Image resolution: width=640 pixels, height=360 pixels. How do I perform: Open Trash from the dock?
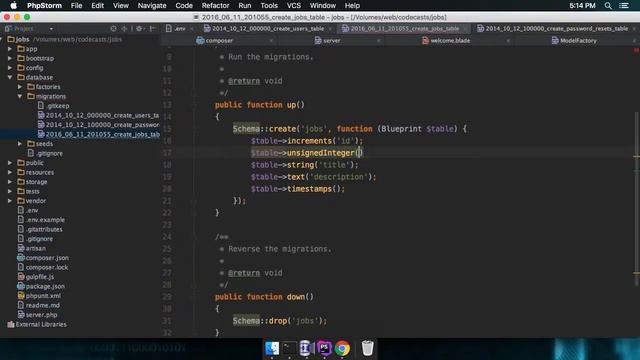[x=367, y=348]
